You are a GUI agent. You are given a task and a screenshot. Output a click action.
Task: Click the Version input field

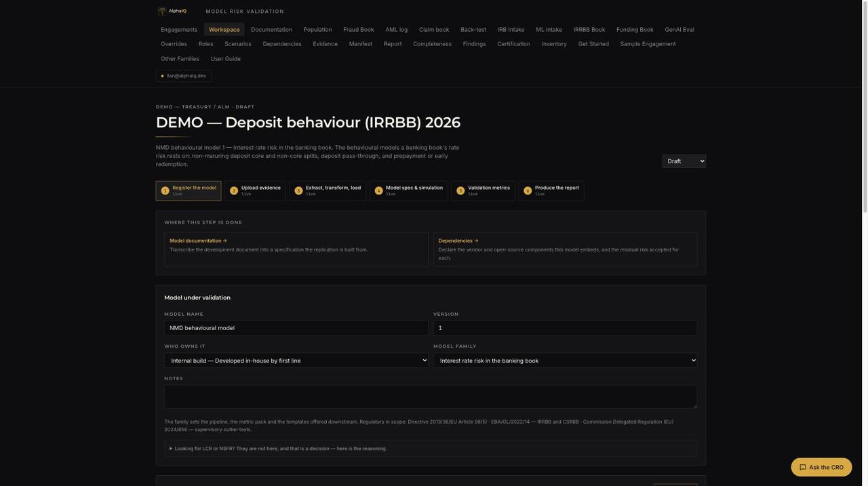[x=566, y=328]
